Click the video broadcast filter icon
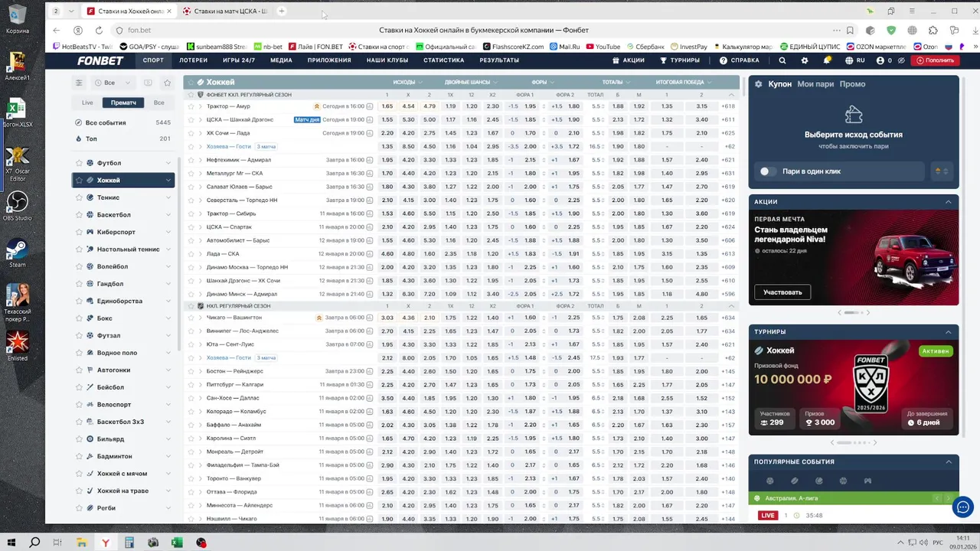Viewport: 980px width, 551px height. [x=148, y=83]
